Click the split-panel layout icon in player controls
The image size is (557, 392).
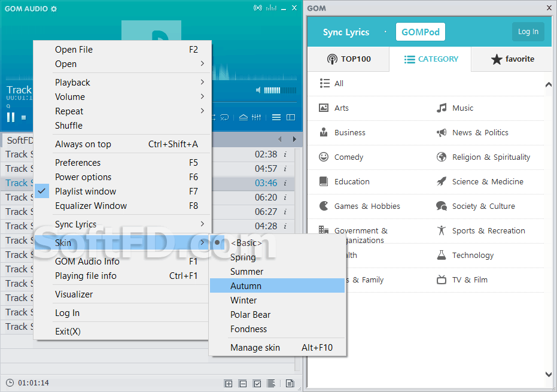[x=291, y=117]
